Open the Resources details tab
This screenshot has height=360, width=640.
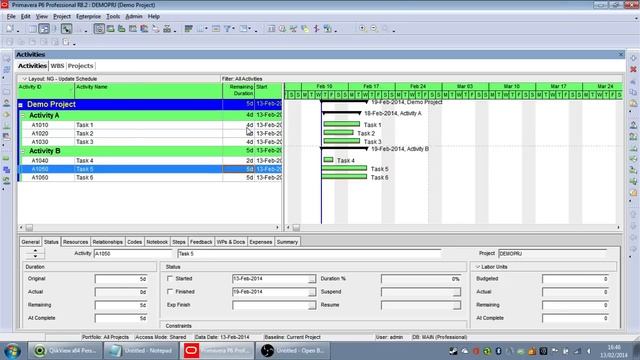point(76,242)
